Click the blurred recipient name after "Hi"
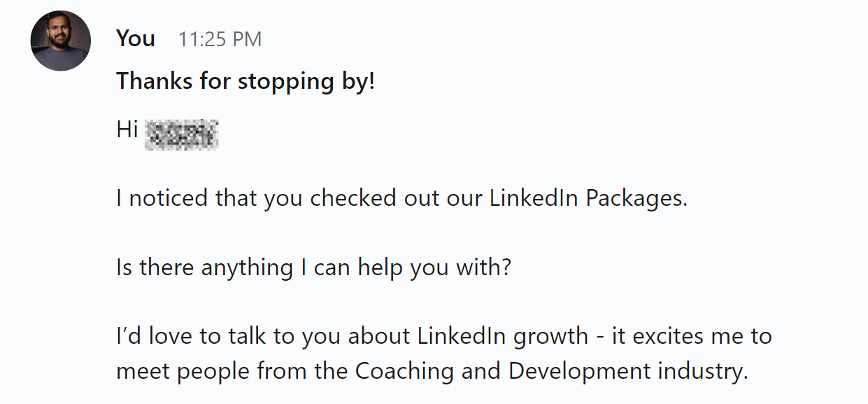 [x=182, y=134]
